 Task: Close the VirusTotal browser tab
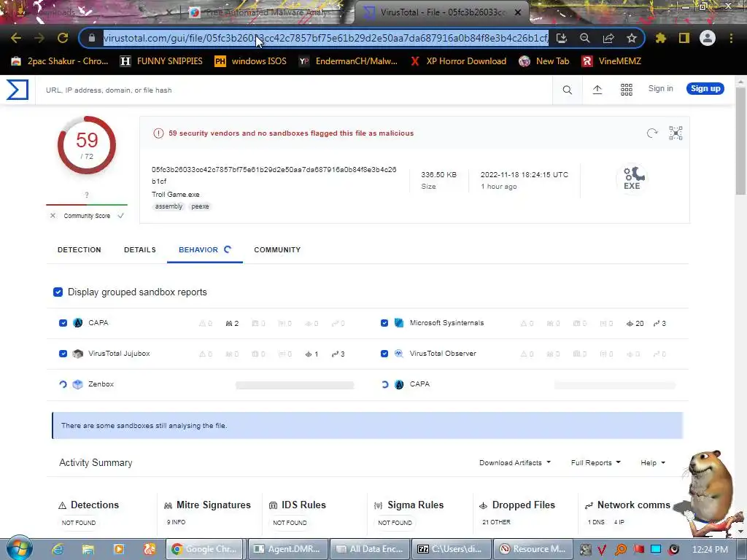tap(518, 12)
